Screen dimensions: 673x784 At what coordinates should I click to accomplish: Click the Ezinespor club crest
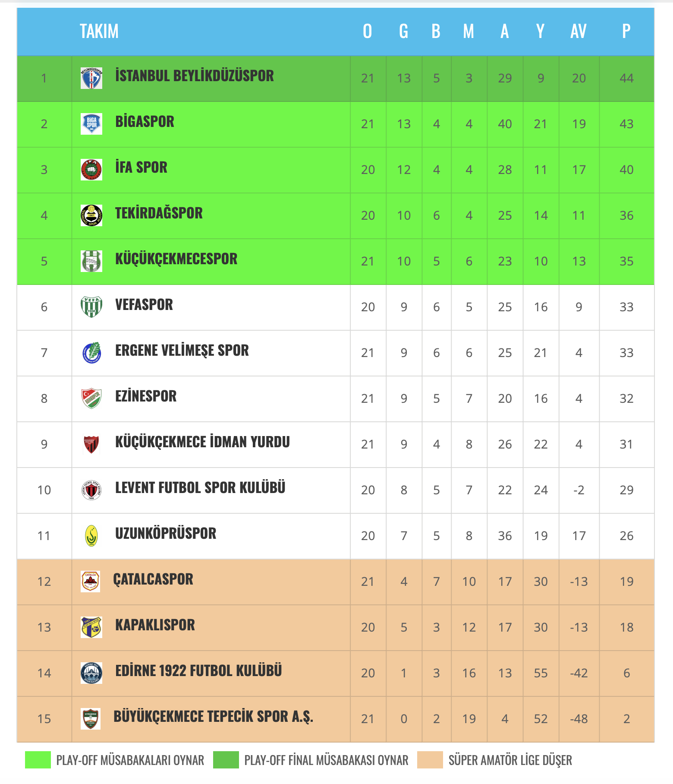click(91, 398)
